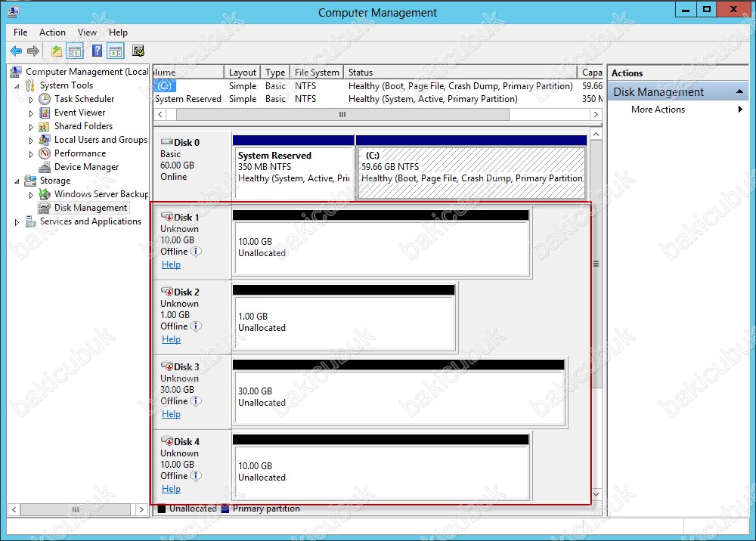
Task: Click the Back arrow toolbar icon
Action: (x=16, y=51)
